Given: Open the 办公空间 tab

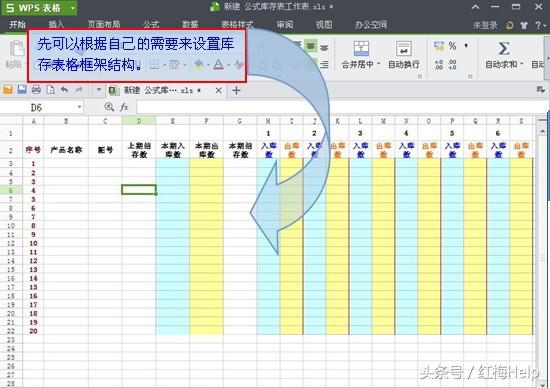Looking at the screenshot, I should (x=370, y=25).
